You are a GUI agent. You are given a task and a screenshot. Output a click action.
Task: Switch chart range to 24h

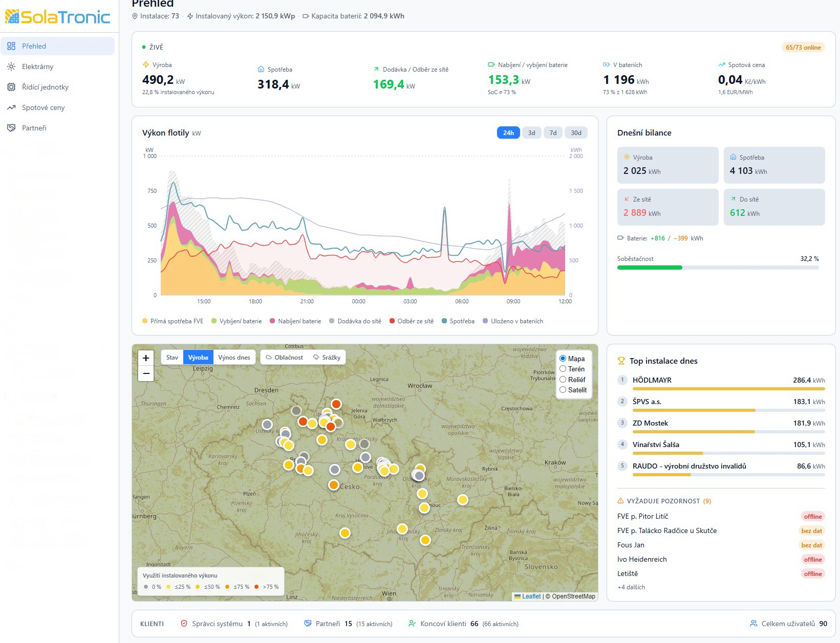pos(508,133)
